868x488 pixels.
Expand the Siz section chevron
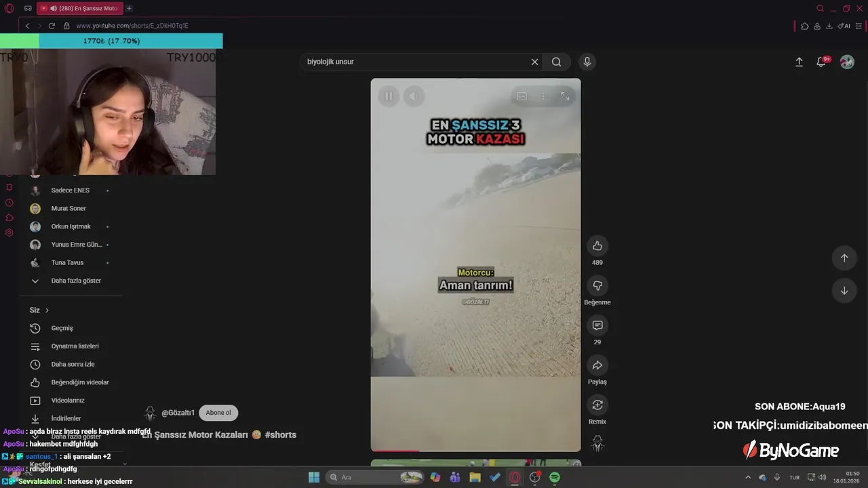coord(47,310)
